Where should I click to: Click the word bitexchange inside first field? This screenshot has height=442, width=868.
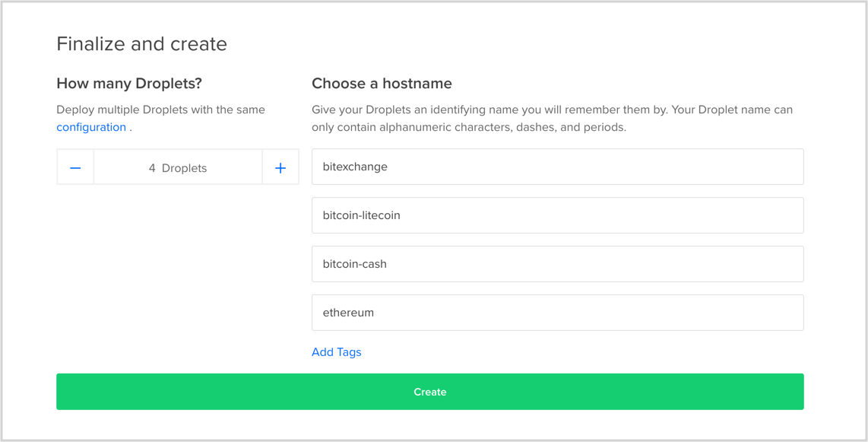coord(355,167)
